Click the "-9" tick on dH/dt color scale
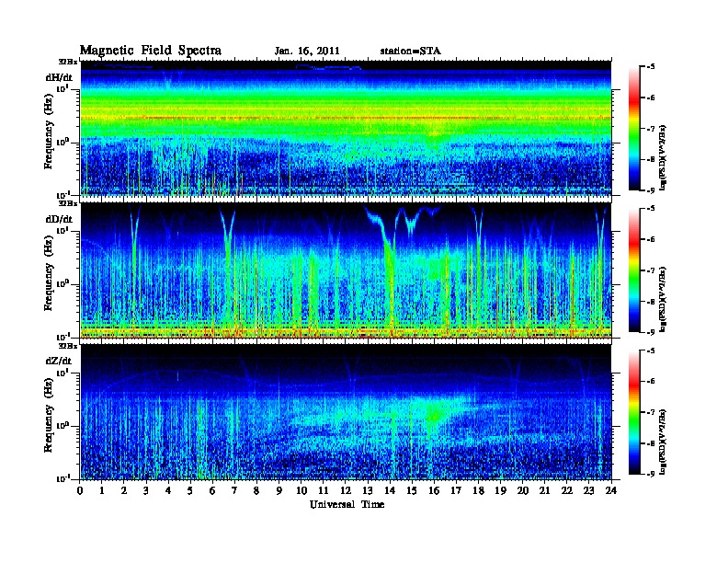The height and width of the screenshot is (563, 728). [x=650, y=190]
